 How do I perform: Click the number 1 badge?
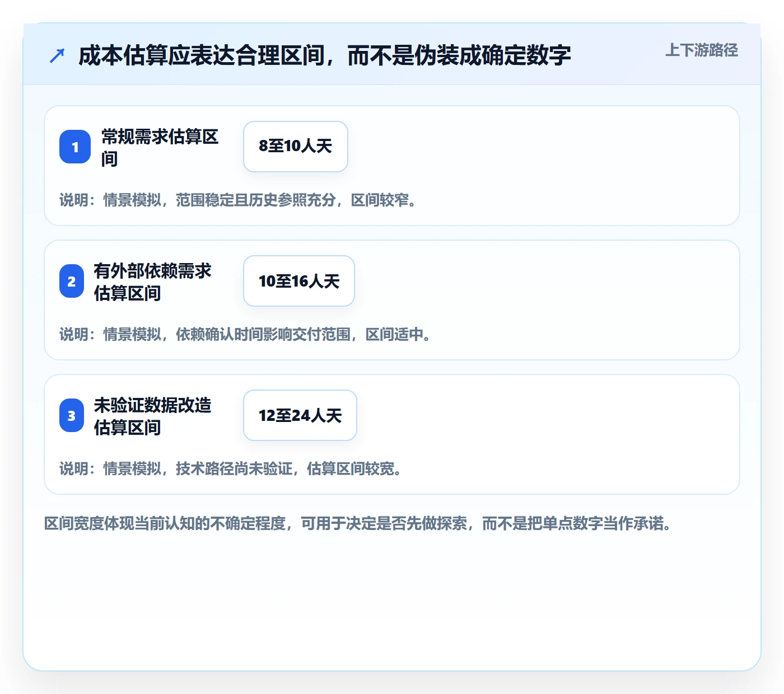click(75, 147)
